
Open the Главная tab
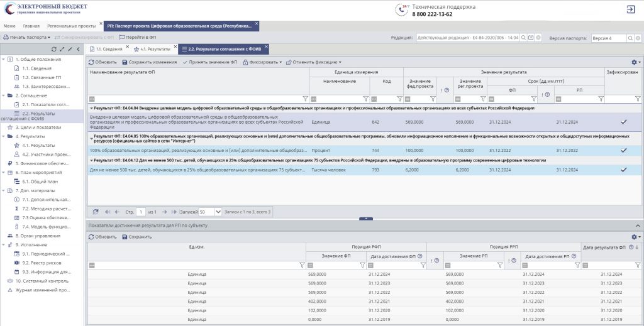pyautogui.click(x=31, y=26)
